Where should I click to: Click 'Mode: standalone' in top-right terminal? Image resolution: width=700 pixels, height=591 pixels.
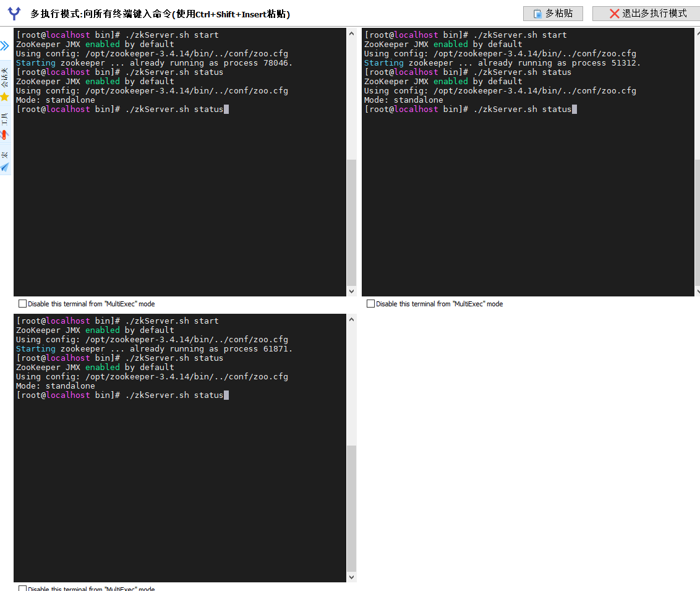click(404, 100)
